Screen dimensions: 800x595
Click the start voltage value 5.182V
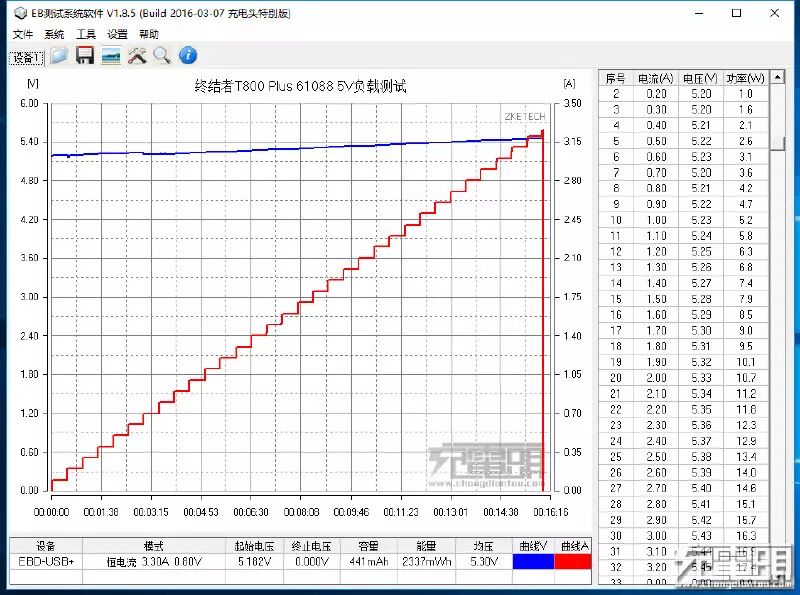tap(255, 561)
